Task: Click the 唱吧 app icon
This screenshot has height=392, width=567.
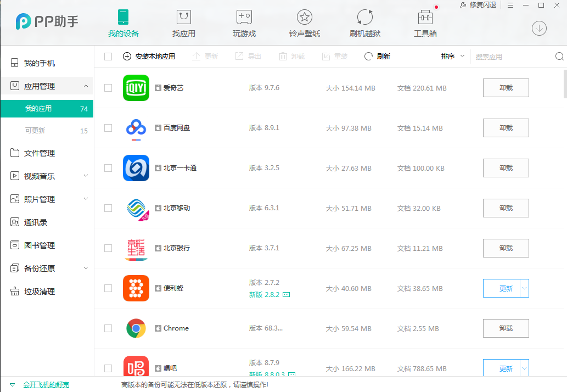Action: [136, 366]
